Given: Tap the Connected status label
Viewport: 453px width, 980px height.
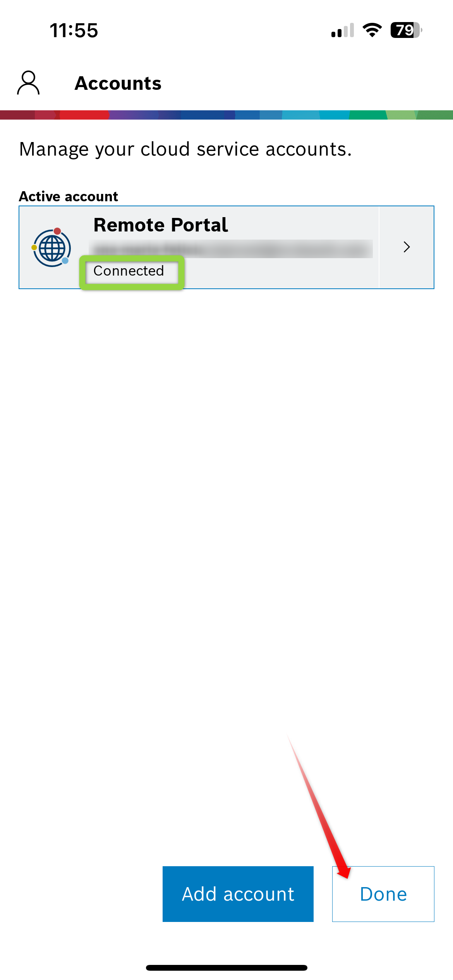Looking at the screenshot, I should coord(129,271).
